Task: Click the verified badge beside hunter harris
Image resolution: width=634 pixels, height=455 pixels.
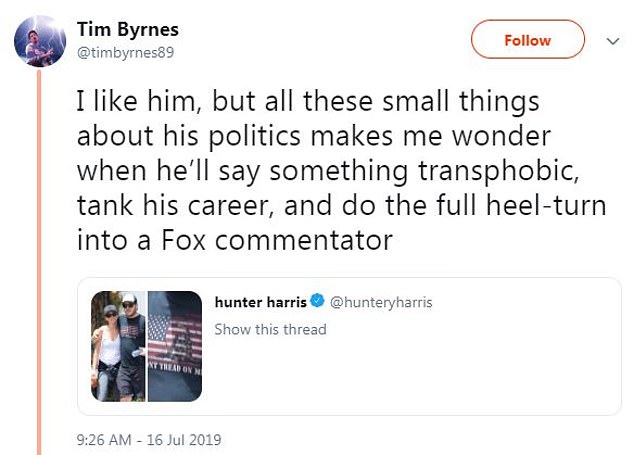Action: (x=315, y=302)
